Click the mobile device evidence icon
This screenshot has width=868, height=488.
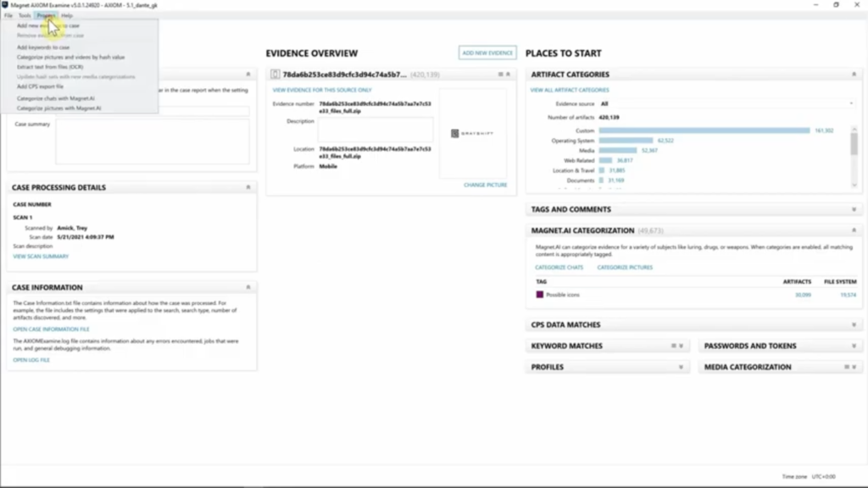(275, 75)
